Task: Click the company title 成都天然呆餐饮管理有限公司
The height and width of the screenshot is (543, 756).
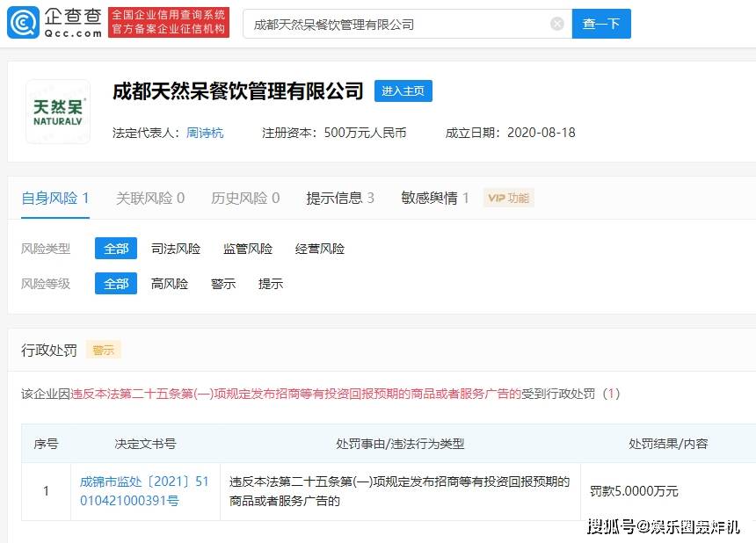Action: click(x=237, y=91)
